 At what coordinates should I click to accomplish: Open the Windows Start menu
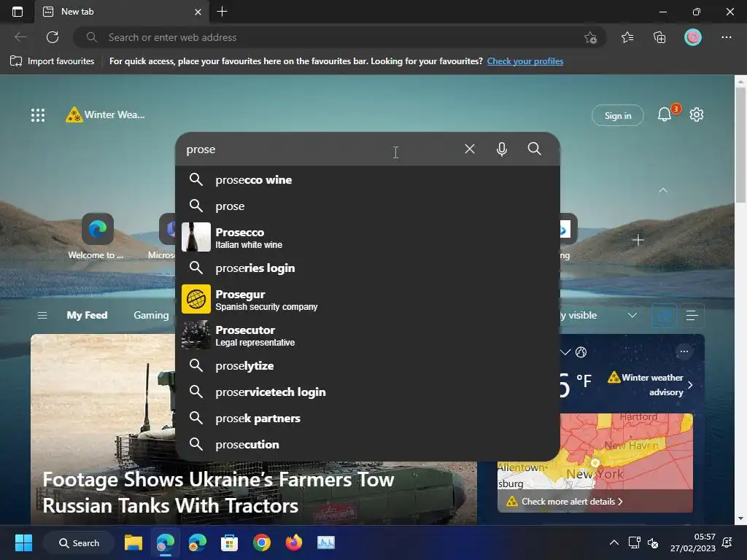click(23, 542)
